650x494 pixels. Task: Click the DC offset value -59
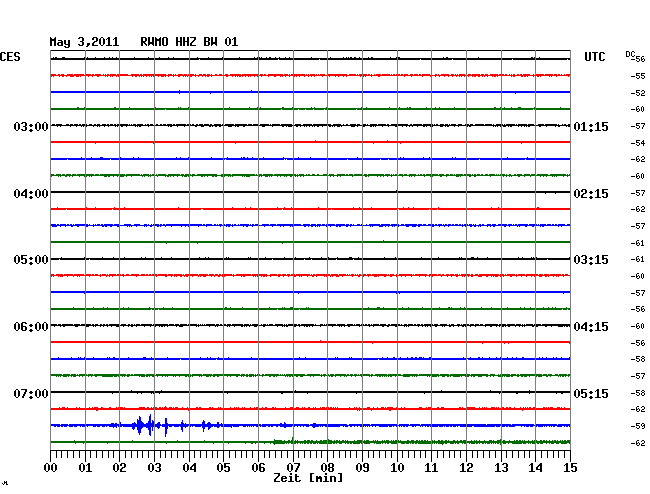click(x=638, y=426)
